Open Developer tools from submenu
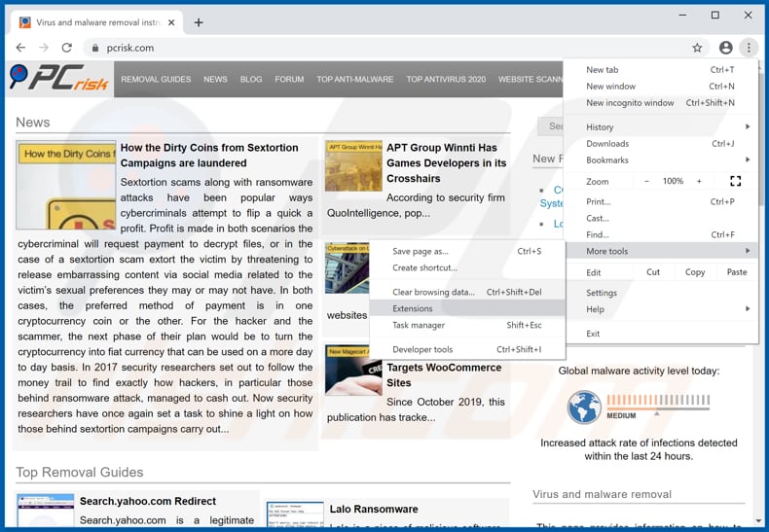Viewport: 769px width, 532px height. tap(467, 349)
